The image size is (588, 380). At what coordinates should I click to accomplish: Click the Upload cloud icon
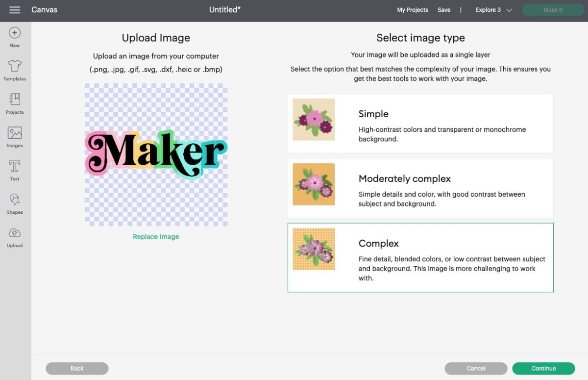coord(15,233)
